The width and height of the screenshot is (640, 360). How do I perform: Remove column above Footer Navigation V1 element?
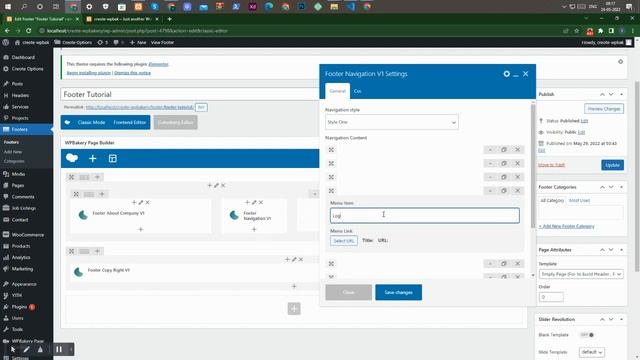[x=261, y=202]
